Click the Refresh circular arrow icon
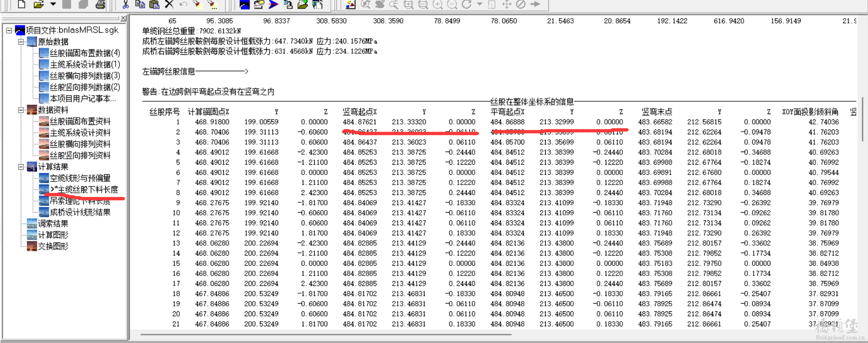The image size is (868, 343). [467, 5]
